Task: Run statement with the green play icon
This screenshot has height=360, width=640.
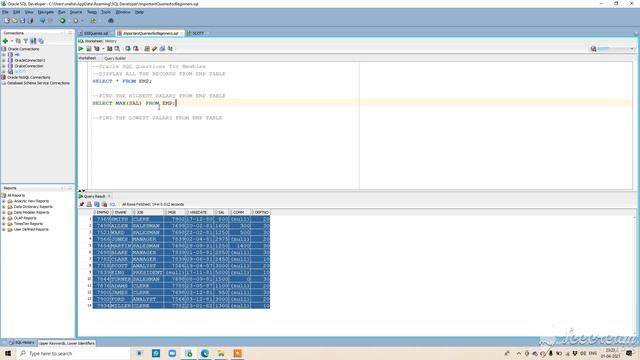Action: click(81, 49)
